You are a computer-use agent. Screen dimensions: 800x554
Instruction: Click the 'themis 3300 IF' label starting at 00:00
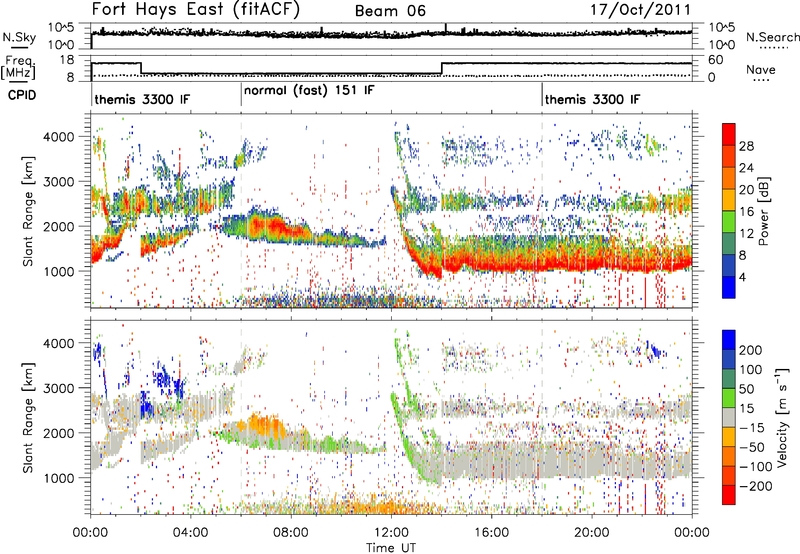point(142,99)
